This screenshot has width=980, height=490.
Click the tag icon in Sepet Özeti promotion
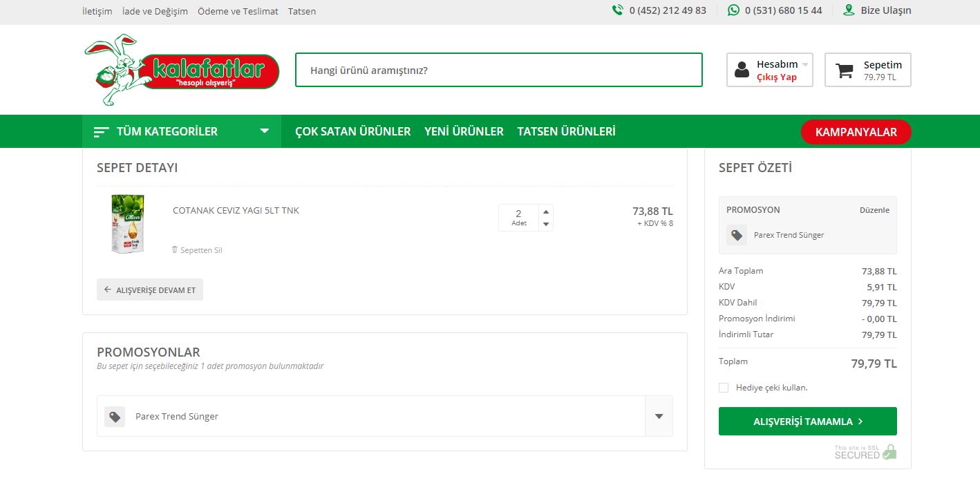click(x=737, y=235)
